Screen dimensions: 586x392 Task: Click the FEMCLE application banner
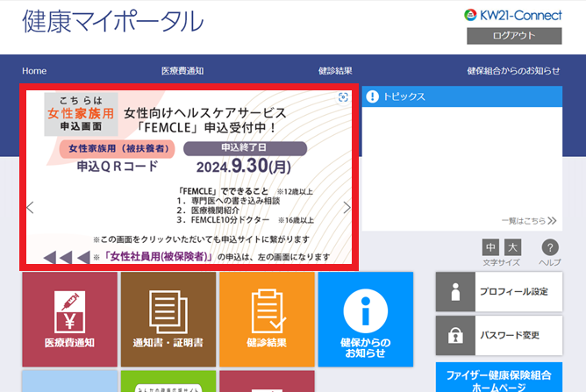[x=189, y=177]
